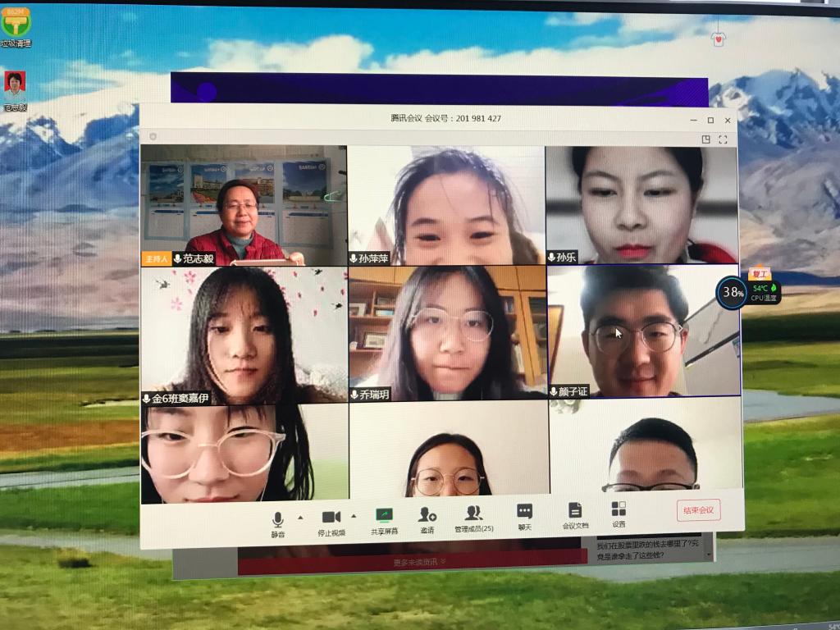Select 乔瑞明's video tile
The height and width of the screenshot is (630, 840).
(x=447, y=332)
